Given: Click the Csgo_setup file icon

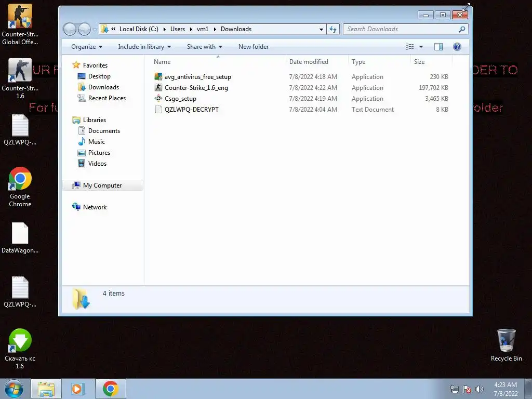Looking at the screenshot, I should (158, 98).
